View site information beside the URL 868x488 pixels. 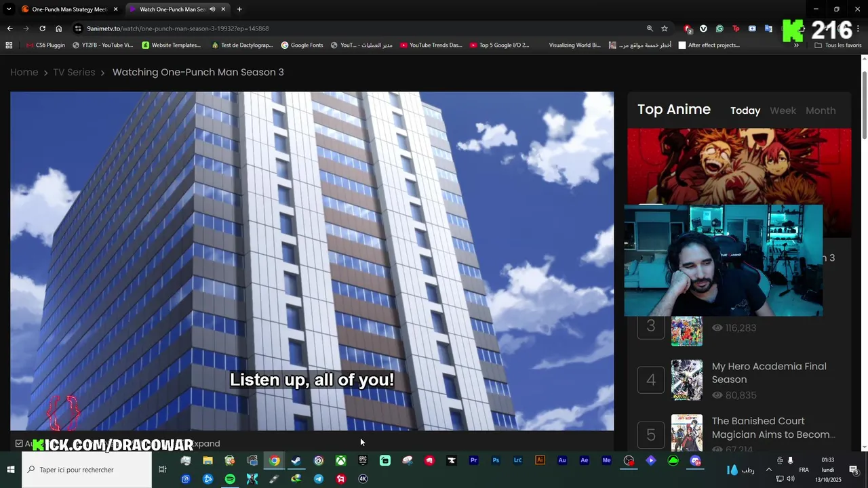78,28
